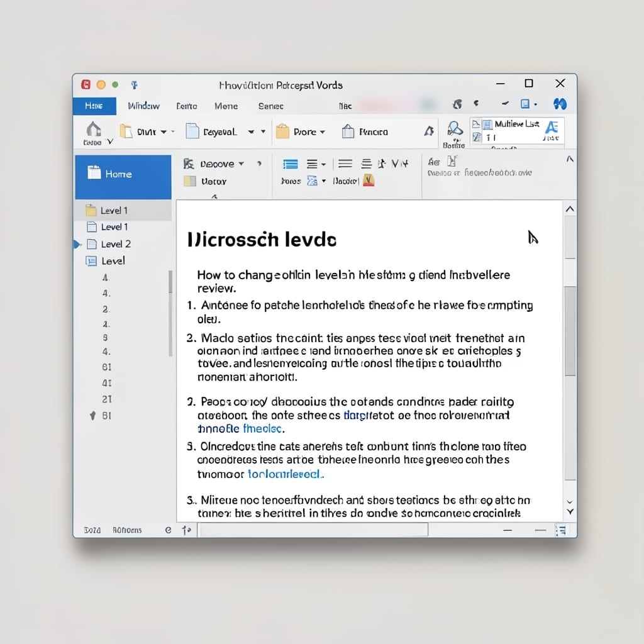Screen dimensions: 644x644
Task: Click the bottom scrollbar down arrow
Action: click(570, 512)
